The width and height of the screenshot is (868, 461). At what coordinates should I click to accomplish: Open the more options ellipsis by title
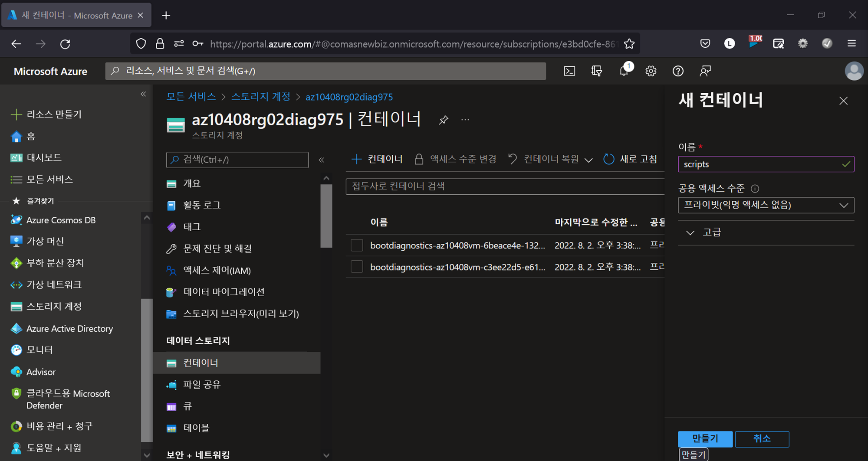[x=465, y=120]
